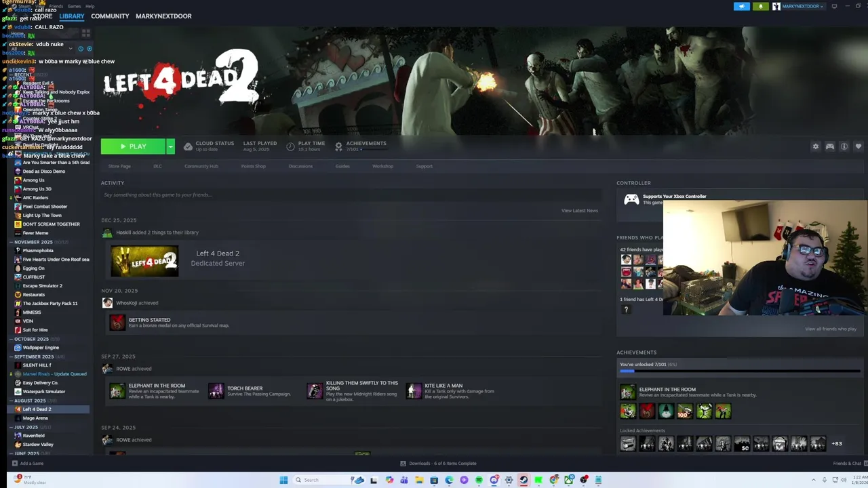
Task: Open game info icon
Action: (x=844, y=146)
